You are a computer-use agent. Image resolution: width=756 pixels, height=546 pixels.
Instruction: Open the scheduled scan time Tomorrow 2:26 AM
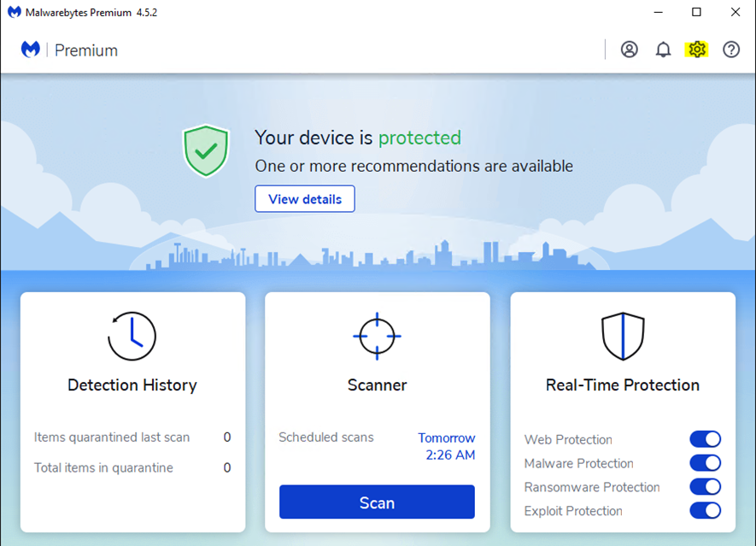click(447, 446)
